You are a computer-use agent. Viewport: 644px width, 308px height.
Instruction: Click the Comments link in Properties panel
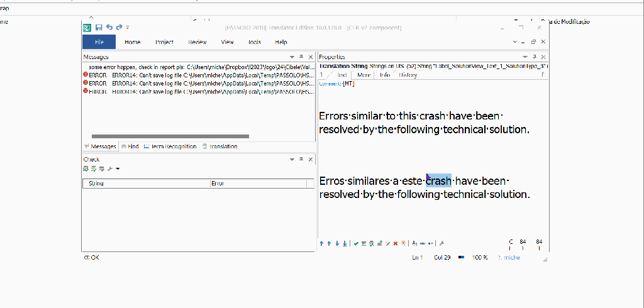[331, 84]
